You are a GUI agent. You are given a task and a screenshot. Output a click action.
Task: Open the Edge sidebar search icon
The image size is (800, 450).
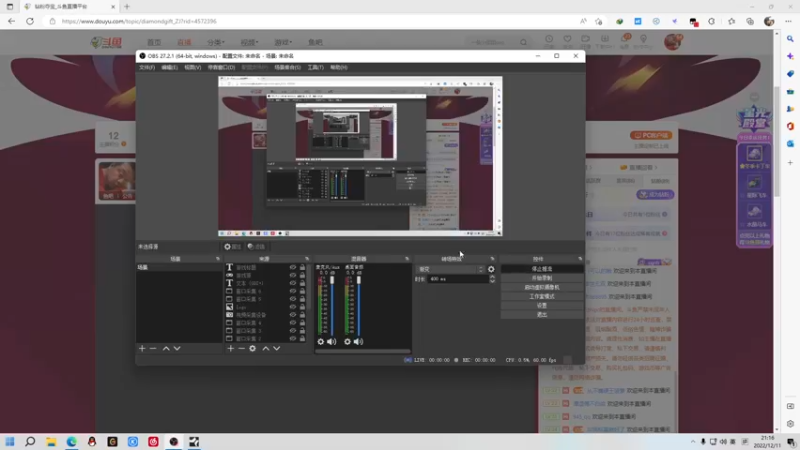[790, 39]
